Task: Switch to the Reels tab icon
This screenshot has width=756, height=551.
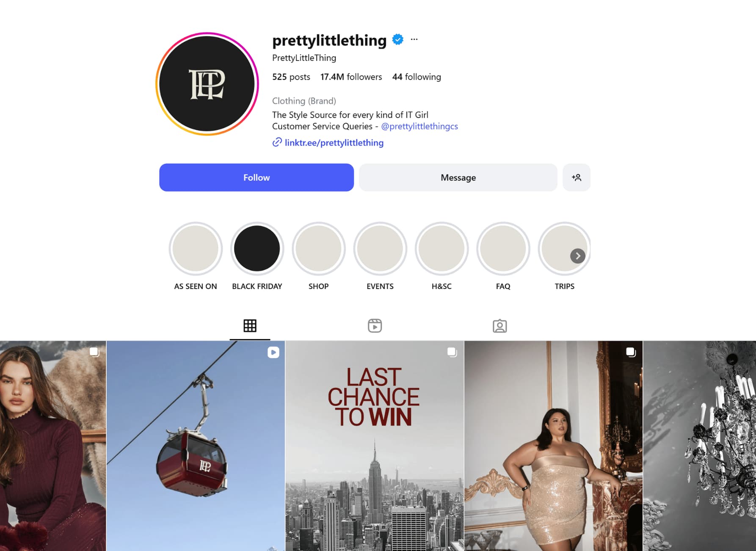Action: (x=375, y=325)
